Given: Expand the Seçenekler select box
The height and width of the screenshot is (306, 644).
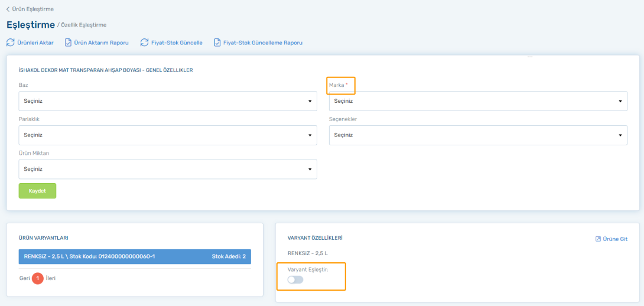Looking at the screenshot, I should coord(478,135).
